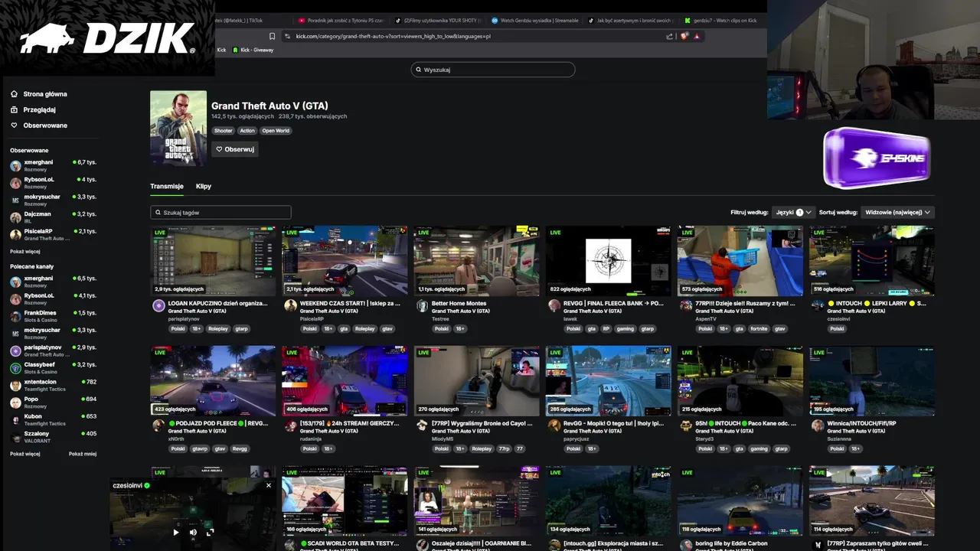
Task: Open boring life by Eddie Carbon thumbnail
Action: coord(740,500)
